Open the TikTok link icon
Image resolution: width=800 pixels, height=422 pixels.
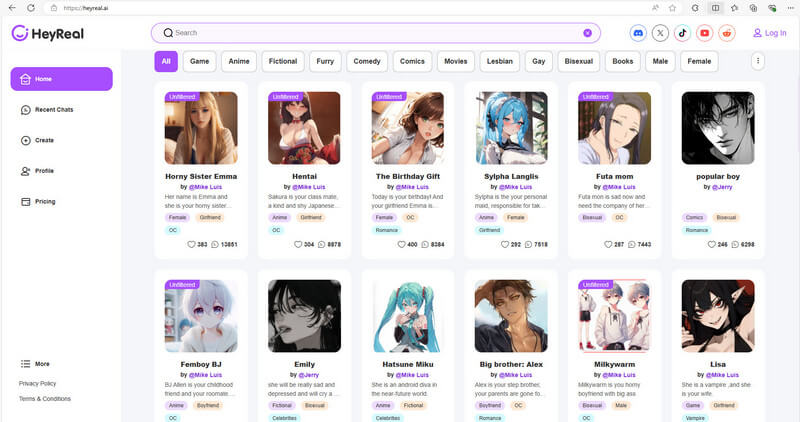point(683,33)
